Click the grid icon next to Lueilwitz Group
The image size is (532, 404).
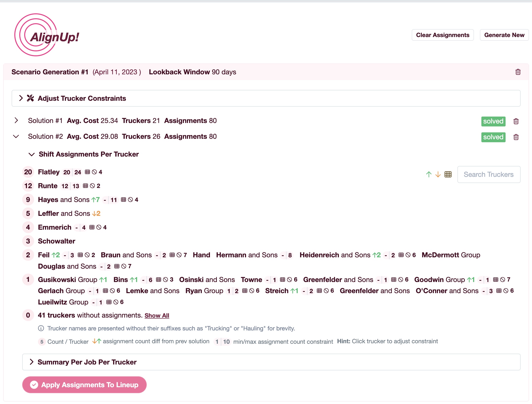click(x=109, y=302)
